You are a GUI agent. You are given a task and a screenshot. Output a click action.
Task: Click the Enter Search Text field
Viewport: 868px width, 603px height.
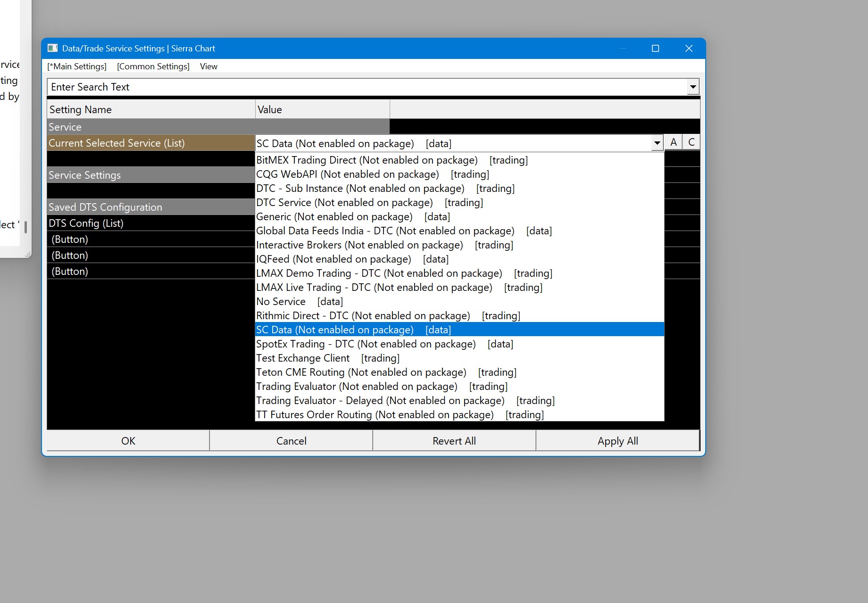367,87
